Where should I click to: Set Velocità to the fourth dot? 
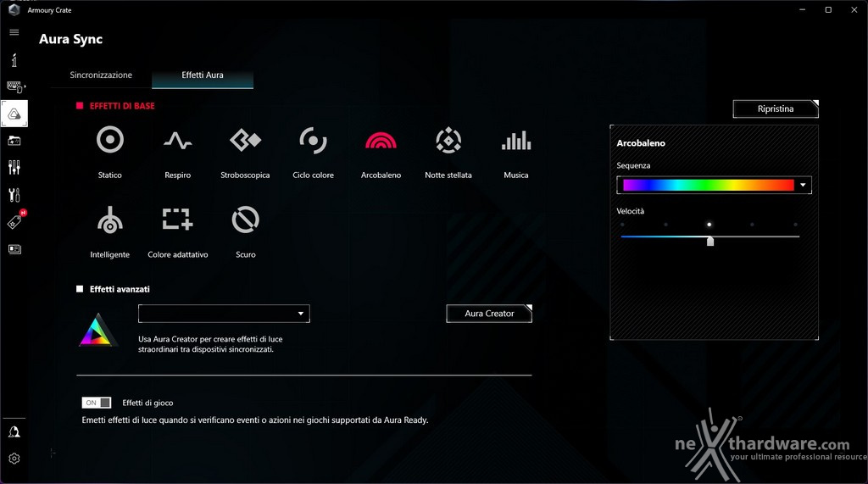(752, 225)
